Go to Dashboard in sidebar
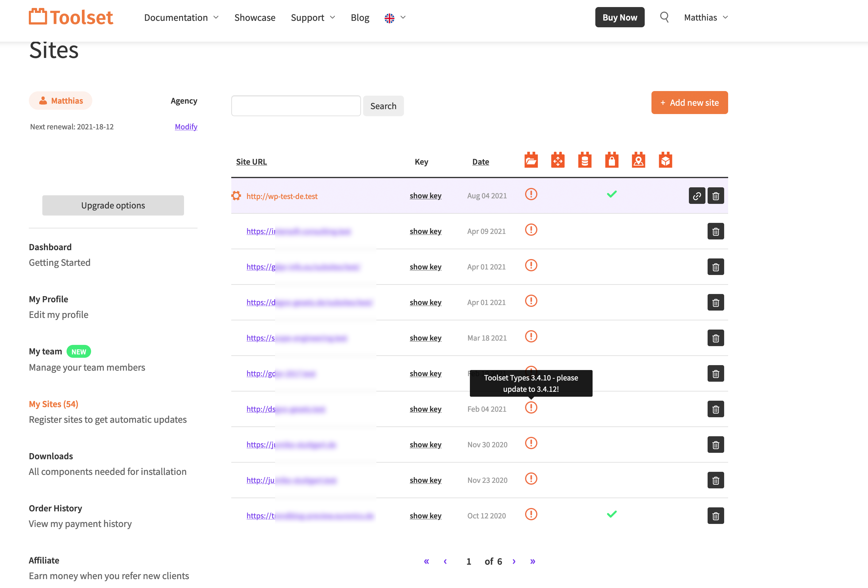Image resolution: width=868 pixels, height=588 pixels. pos(50,247)
